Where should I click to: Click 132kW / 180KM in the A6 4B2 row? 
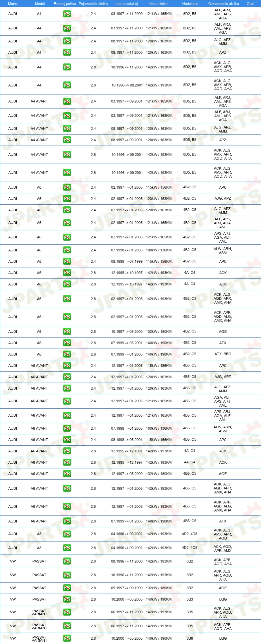(x=159, y=332)
